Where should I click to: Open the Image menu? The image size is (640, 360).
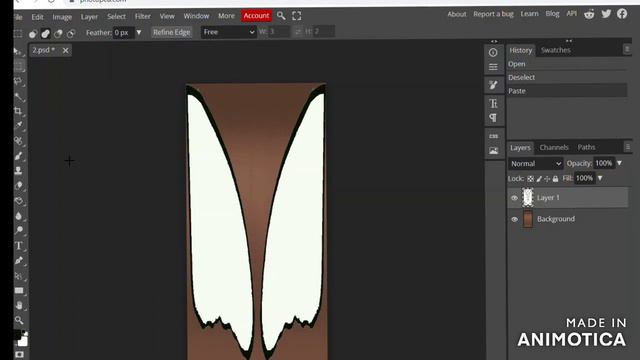pos(62,17)
